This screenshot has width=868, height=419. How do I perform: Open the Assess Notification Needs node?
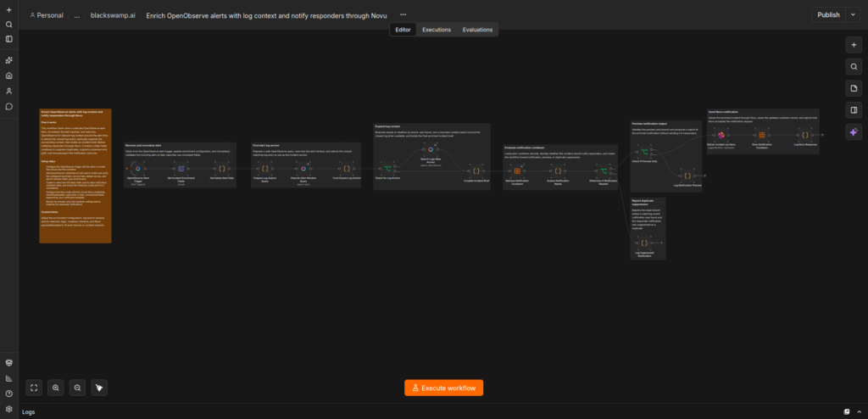(x=558, y=171)
